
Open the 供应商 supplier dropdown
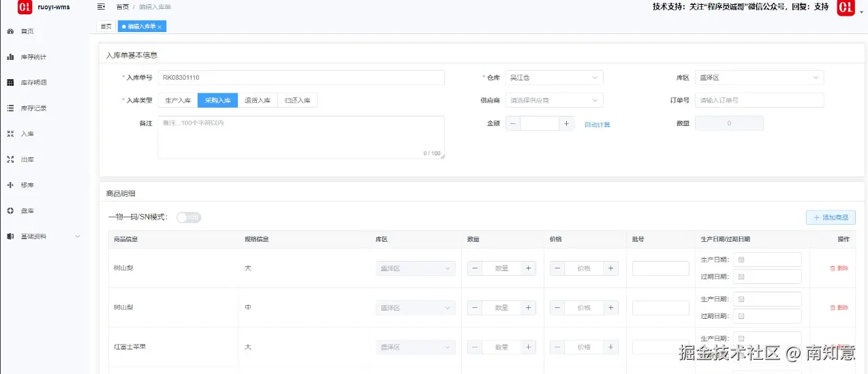555,101
